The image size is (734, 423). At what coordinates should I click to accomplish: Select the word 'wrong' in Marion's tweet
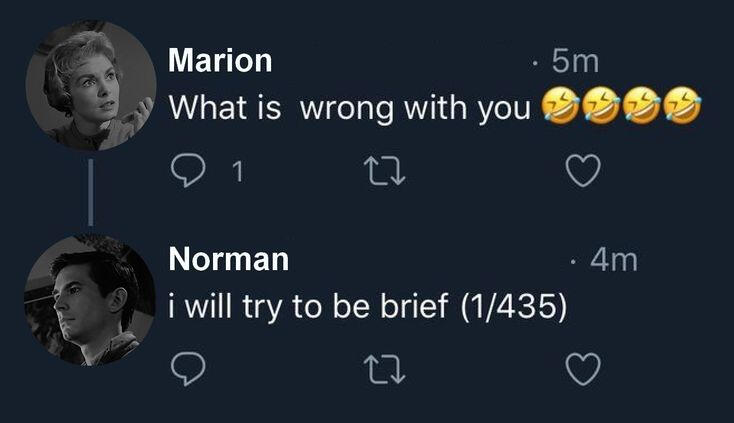click(x=347, y=109)
